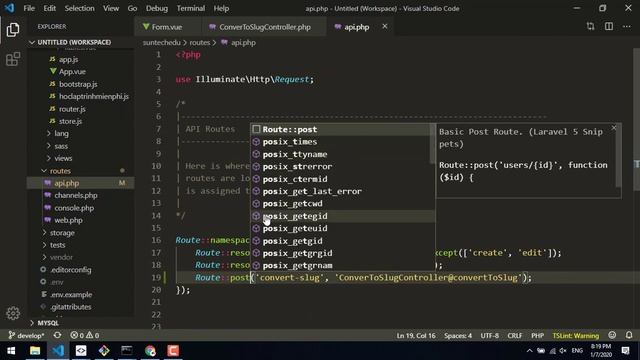
Task: Synchronize changes from status bar
Action: [x=57, y=336]
